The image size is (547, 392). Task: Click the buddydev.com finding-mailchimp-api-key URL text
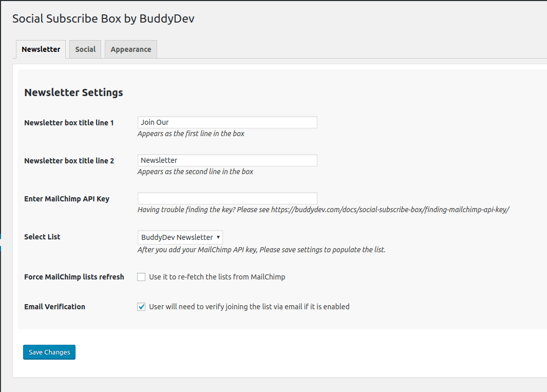390,210
